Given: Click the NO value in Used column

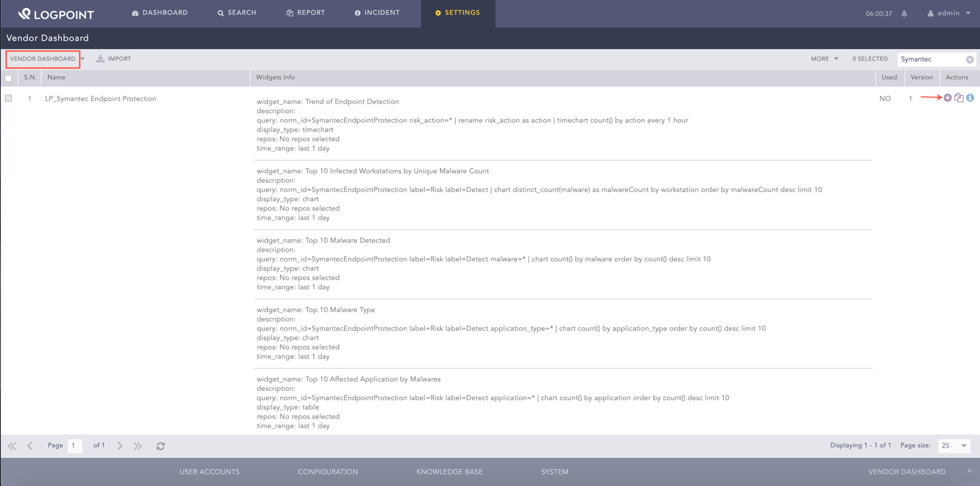Looking at the screenshot, I should point(885,99).
